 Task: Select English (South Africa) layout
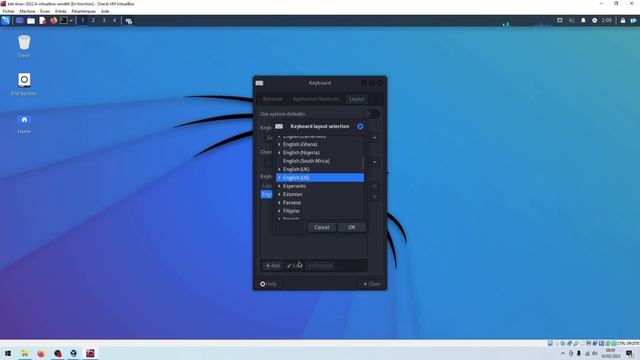(x=320, y=161)
